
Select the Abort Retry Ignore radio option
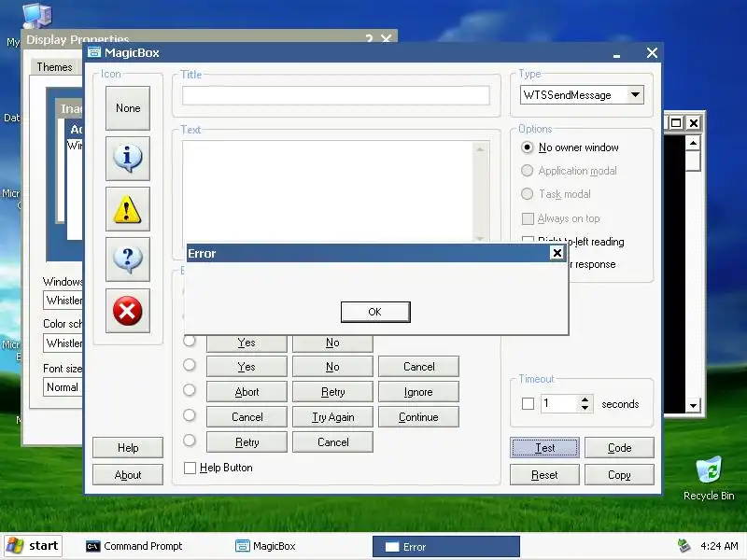(190, 390)
